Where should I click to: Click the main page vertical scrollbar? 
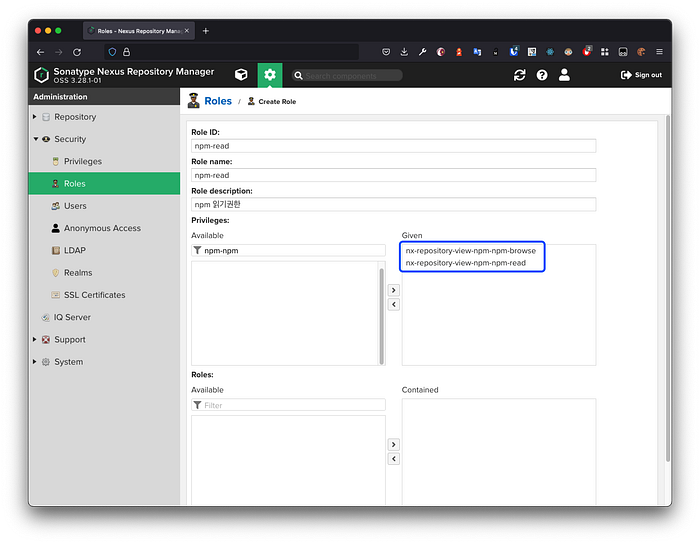point(668,289)
